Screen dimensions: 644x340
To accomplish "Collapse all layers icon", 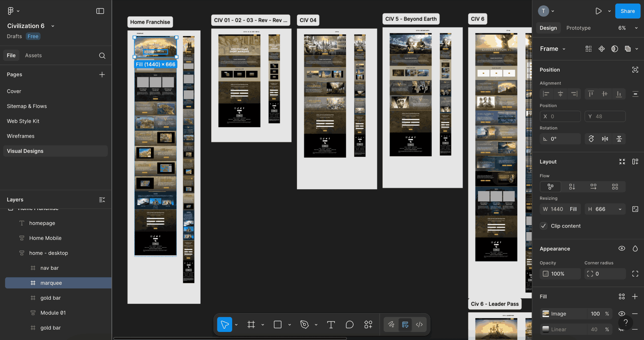I will (x=102, y=199).
